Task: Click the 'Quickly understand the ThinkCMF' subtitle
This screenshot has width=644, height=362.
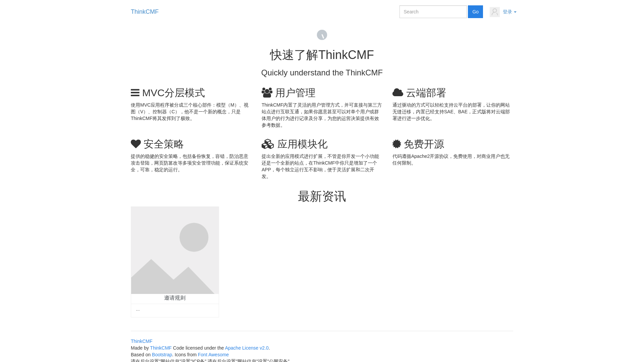Action: [x=322, y=73]
